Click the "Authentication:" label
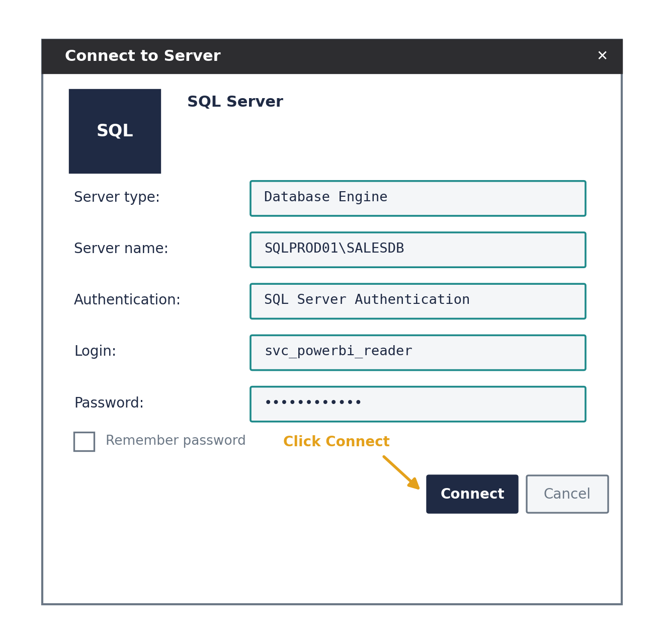Image resolution: width=664 pixels, height=644 pixels. (x=127, y=300)
